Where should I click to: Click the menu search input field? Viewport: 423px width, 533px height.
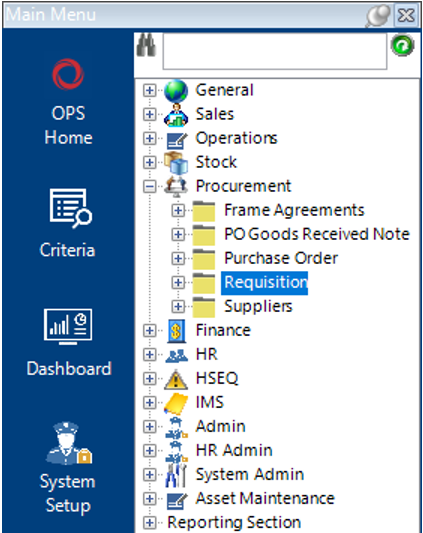pyautogui.click(x=275, y=51)
